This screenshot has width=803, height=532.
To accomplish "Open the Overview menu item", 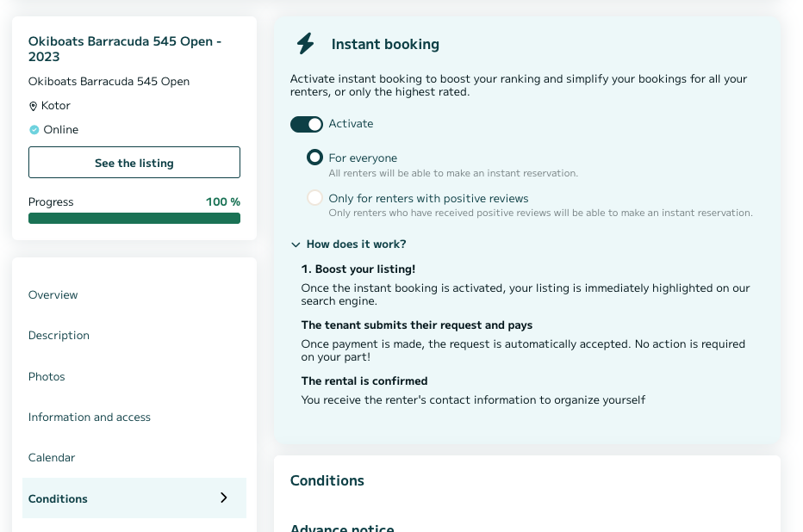I will [x=53, y=295].
